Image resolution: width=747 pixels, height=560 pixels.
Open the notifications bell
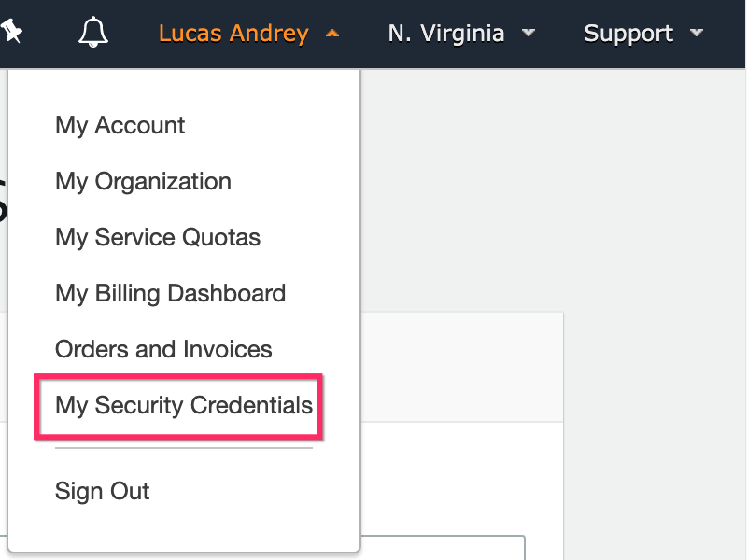(92, 32)
